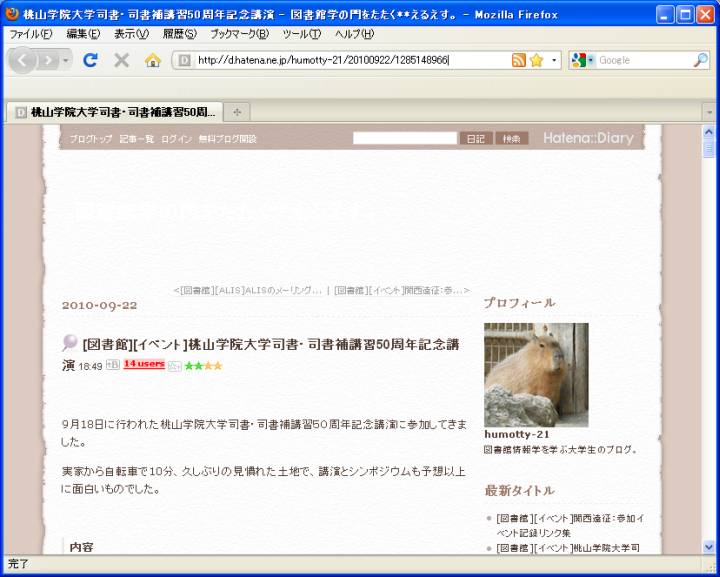Click the 14 users bookmark count link
Viewport: 720px width, 577px height.
pos(144,364)
